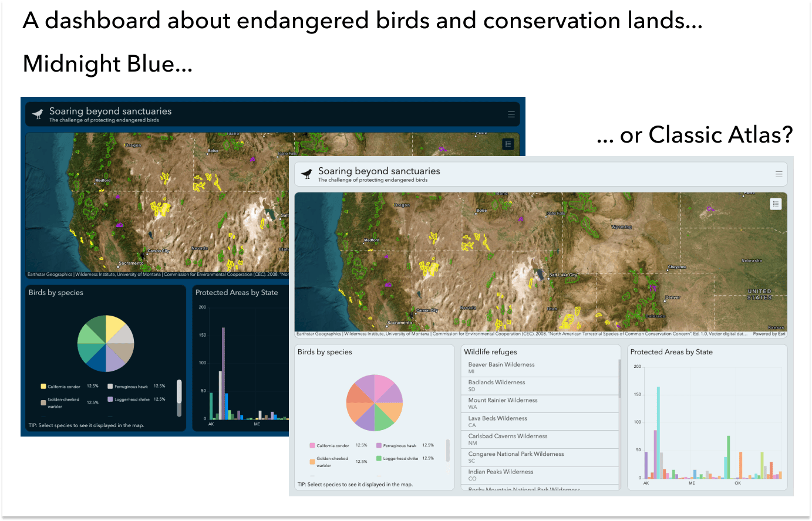Click the "Soaring beyond sanctuaries" title in the light dashboard
This screenshot has width=812, height=521.
click(x=379, y=171)
